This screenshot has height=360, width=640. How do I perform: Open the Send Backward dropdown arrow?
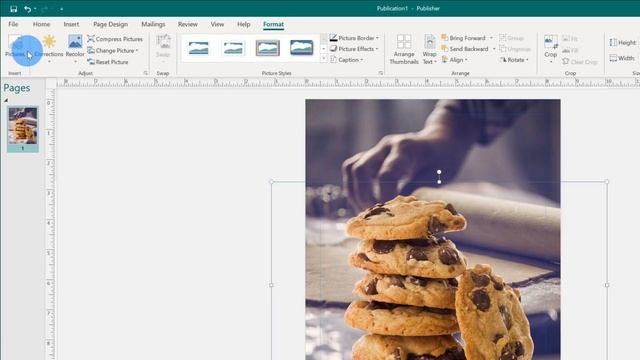tap(494, 49)
